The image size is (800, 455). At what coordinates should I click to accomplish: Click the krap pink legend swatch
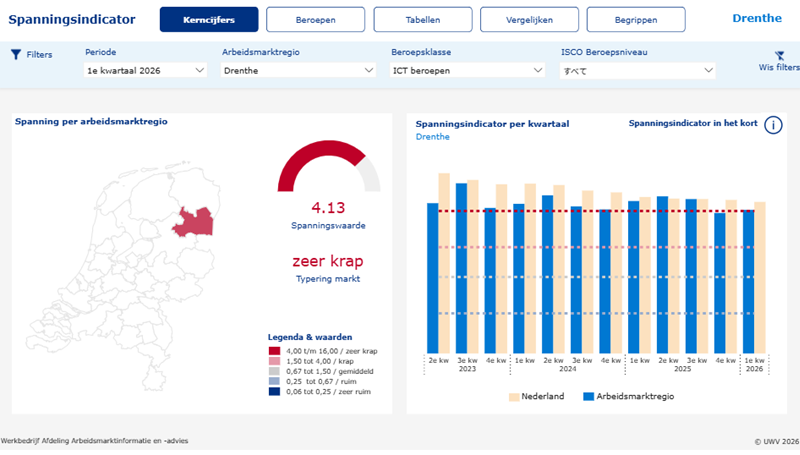coord(274,361)
